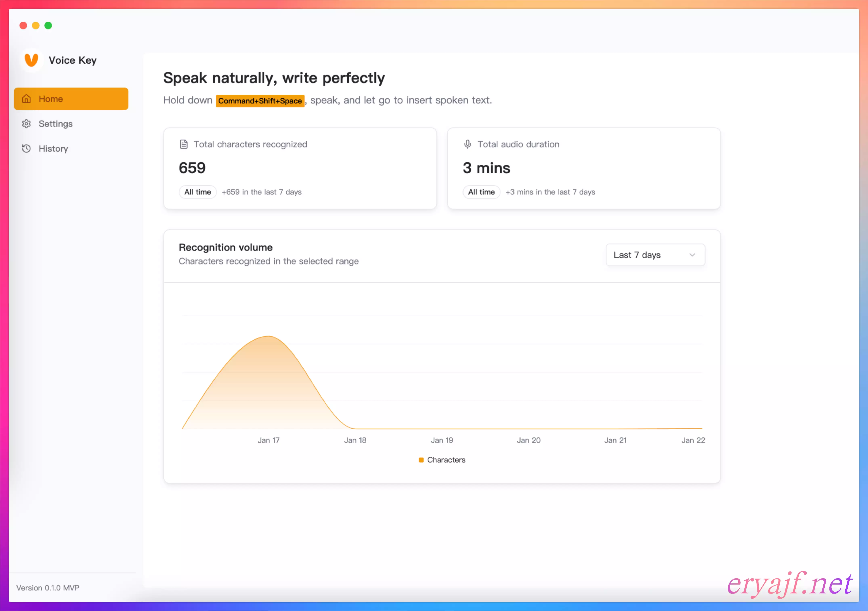Click the Home house icon in sidebar
868x611 pixels.
click(x=26, y=99)
